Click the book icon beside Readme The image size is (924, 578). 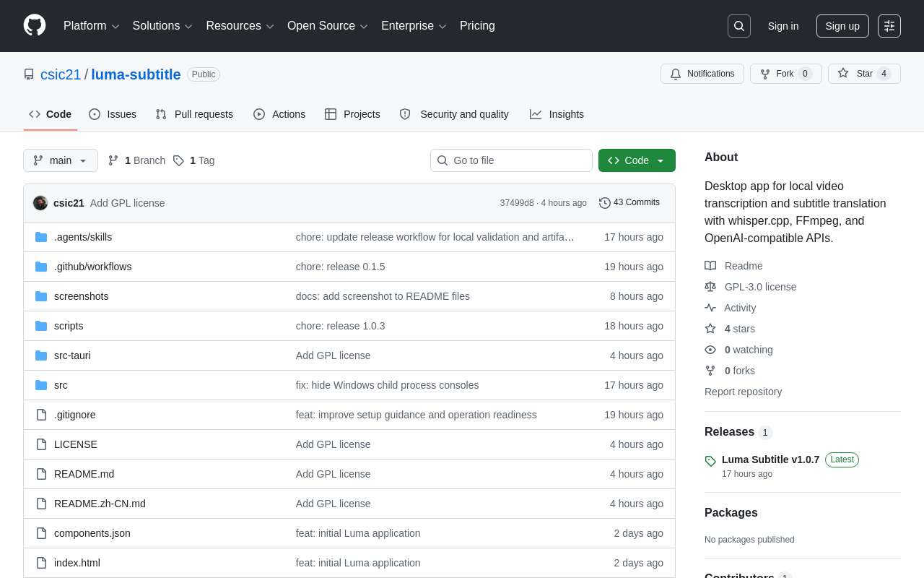710,266
